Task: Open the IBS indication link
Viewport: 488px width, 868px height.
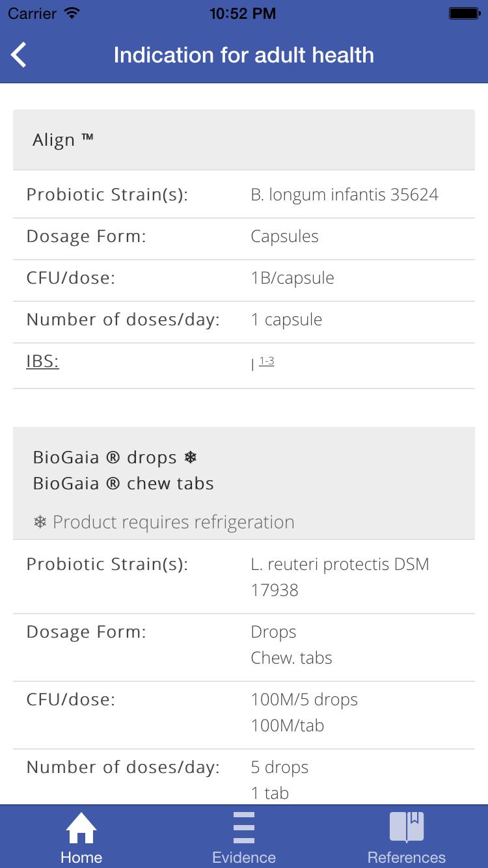Action: click(x=41, y=360)
